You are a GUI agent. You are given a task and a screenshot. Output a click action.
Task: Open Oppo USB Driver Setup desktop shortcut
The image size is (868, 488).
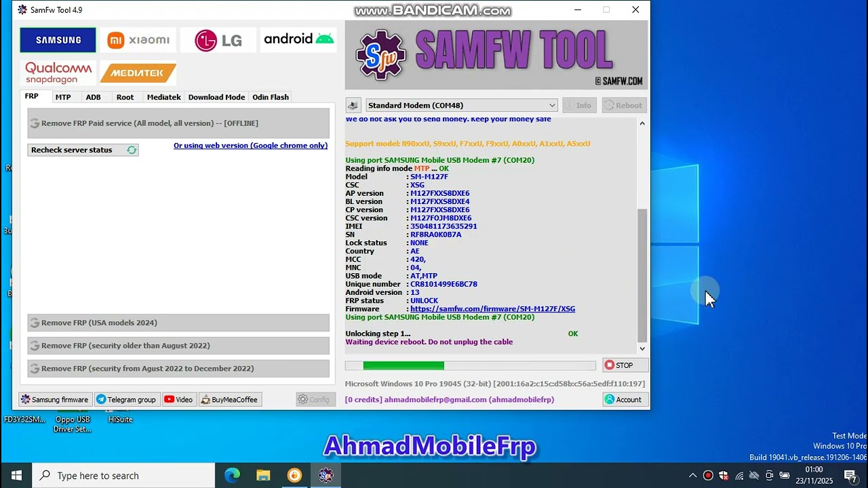73,424
